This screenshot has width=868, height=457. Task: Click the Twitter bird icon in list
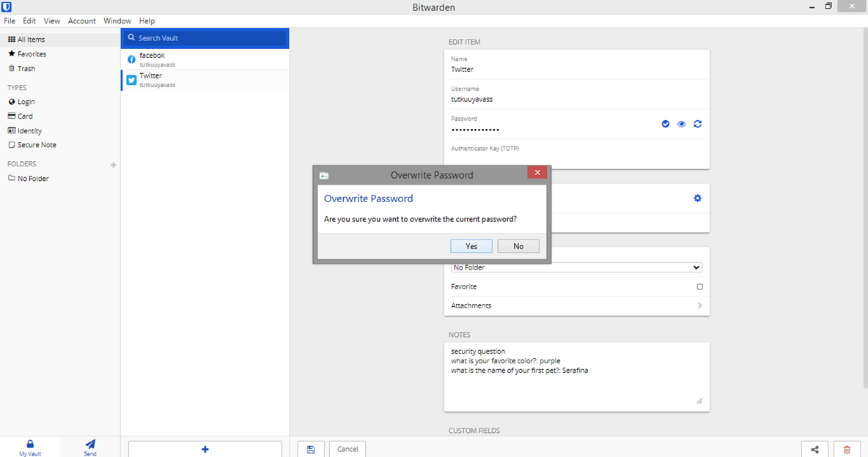point(131,80)
